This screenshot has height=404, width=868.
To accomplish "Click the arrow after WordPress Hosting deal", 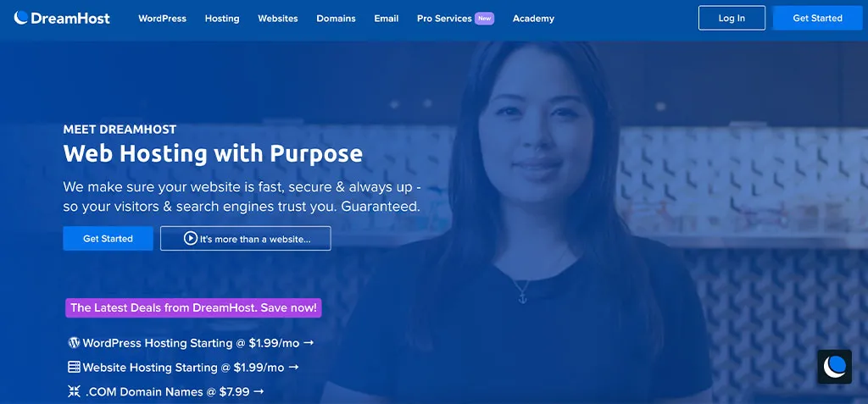I will pyautogui.click(x=309, y=342).
